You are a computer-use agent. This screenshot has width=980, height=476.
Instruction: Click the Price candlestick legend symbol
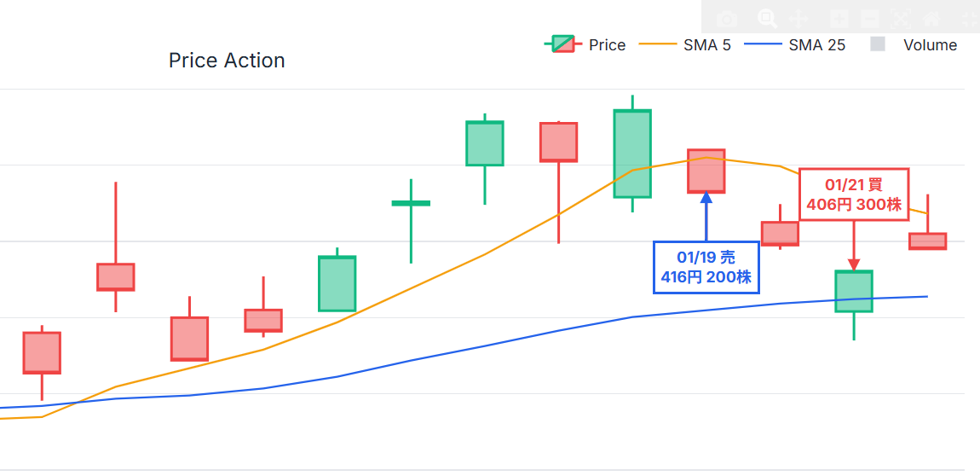pyautogui.click(x=562, y=45)
